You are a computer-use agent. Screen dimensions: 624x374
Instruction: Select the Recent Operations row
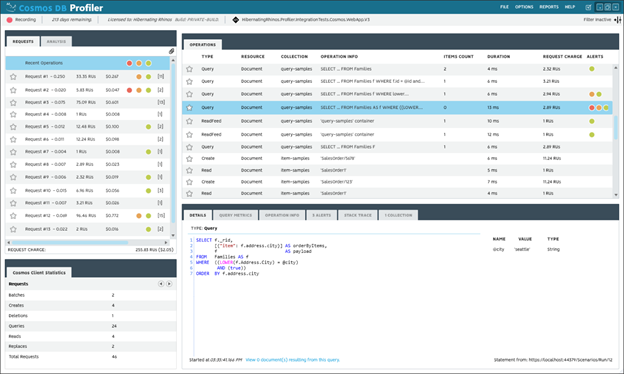(x=88, y=63)
